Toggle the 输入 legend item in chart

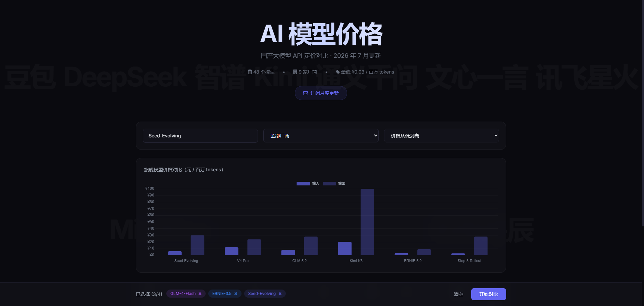point(308,183)
